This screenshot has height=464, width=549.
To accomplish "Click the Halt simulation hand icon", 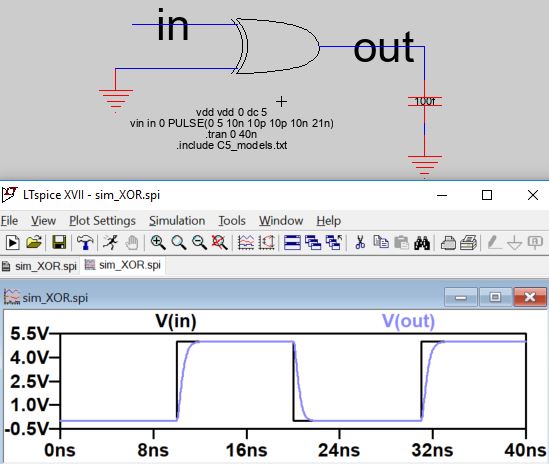I will click(x=132, y=242).
